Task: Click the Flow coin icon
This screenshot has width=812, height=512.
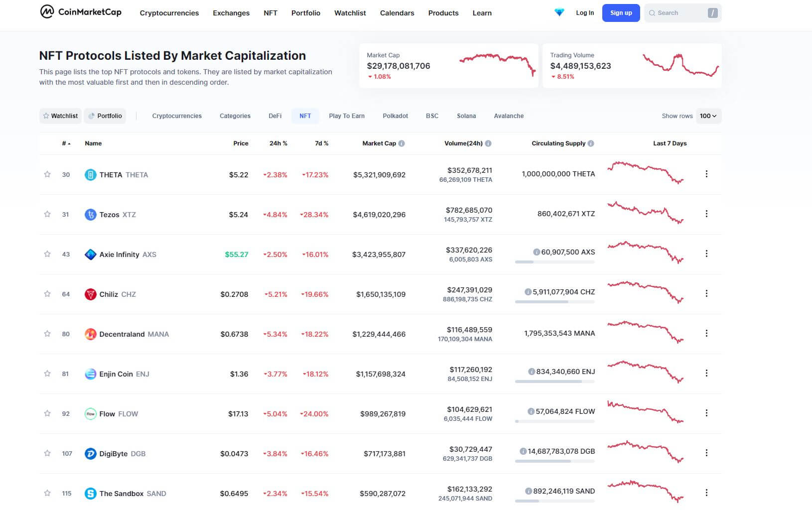Action: [90, 414]
